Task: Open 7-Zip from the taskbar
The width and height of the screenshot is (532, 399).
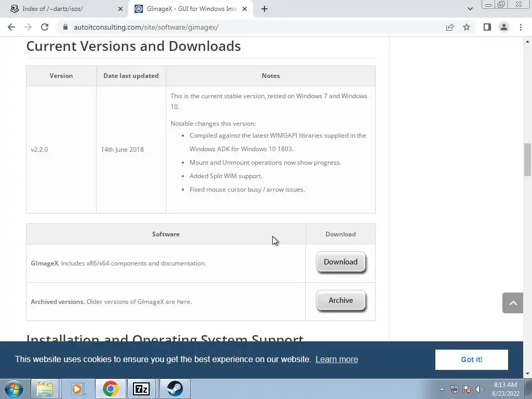Action: 141,389
